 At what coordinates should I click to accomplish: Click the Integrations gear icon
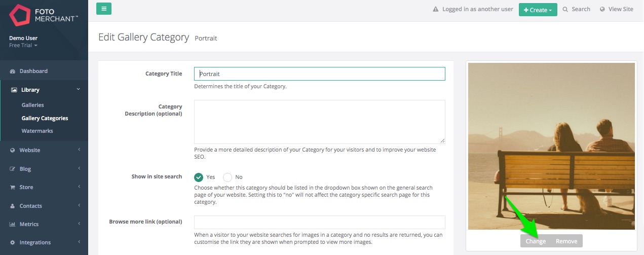coord(13,243)
